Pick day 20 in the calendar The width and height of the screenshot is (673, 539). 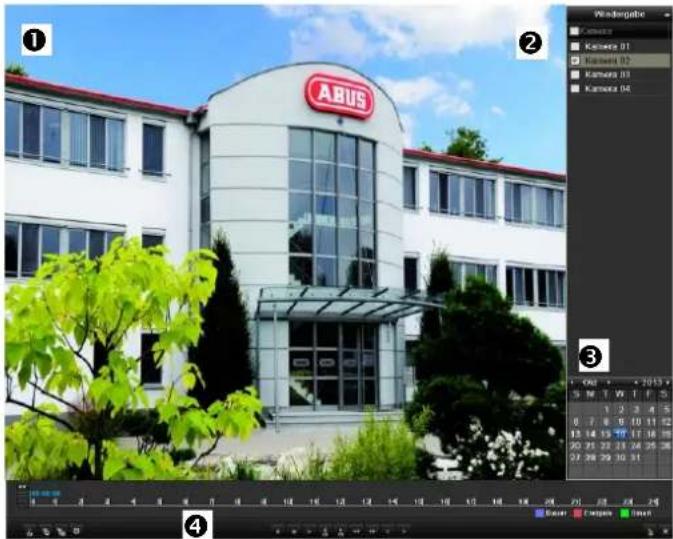click(575, 446)
